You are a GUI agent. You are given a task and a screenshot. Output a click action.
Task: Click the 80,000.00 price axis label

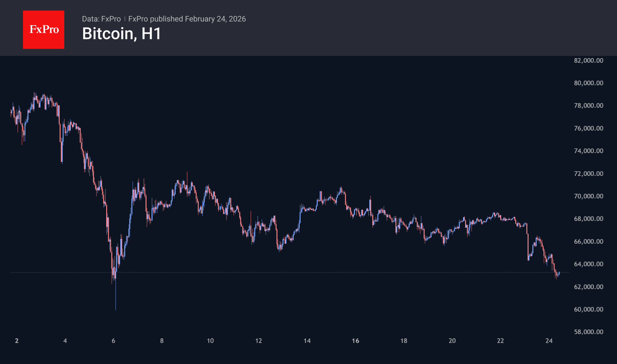click(588, 83)
